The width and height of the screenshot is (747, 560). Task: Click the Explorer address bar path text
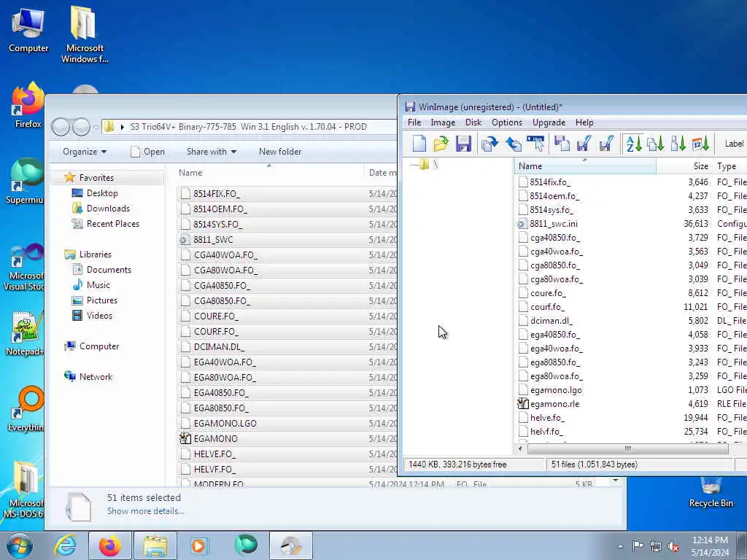pos(248,127)
